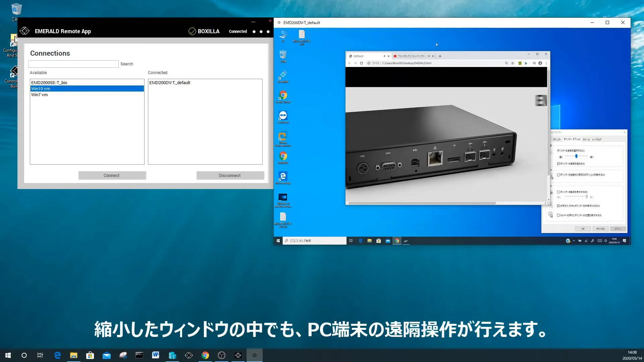Open the PC icon on the remote desktop
Image resolution: width=644 pixels, height=362 pixels.
(283, 36)
